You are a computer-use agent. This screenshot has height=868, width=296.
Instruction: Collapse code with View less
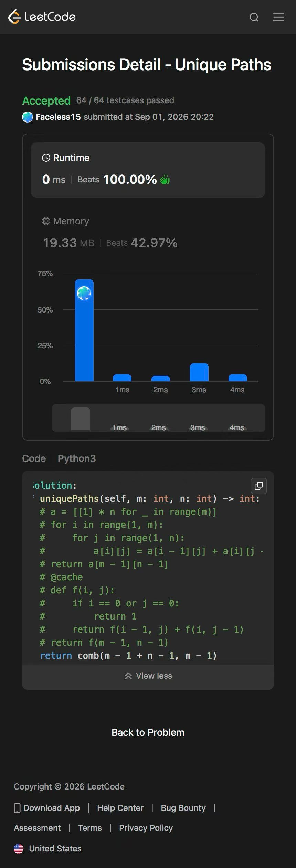[148, 676]
